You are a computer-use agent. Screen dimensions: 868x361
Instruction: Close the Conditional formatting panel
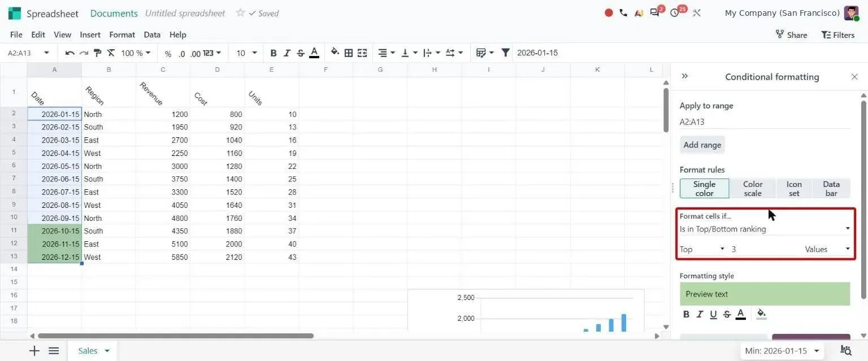[x=854, y=77]
